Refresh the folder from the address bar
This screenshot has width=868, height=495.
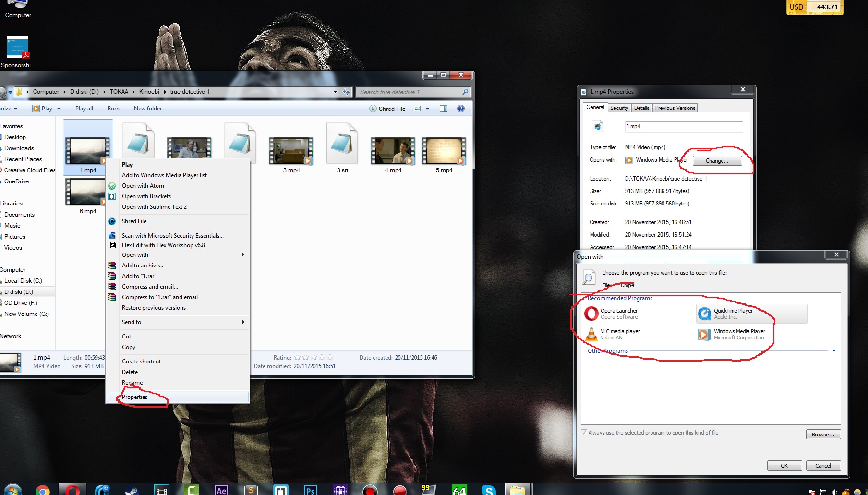(346, 92)
